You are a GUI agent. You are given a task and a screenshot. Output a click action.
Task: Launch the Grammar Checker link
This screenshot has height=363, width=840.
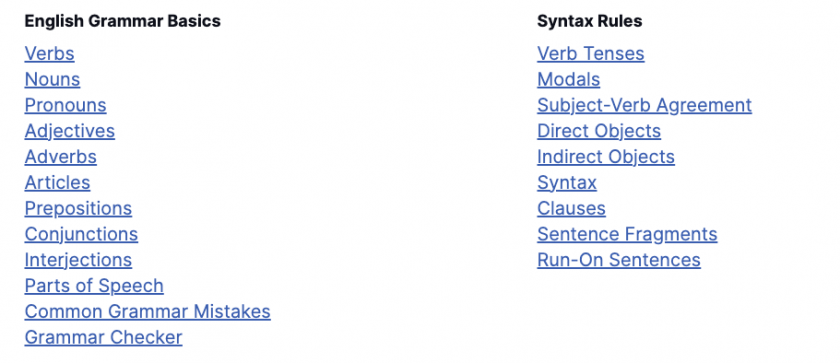tap(103, 337)
